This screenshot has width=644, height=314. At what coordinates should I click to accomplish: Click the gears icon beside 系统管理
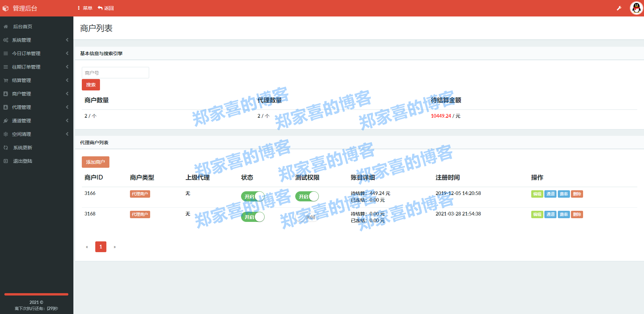(6, 40)
